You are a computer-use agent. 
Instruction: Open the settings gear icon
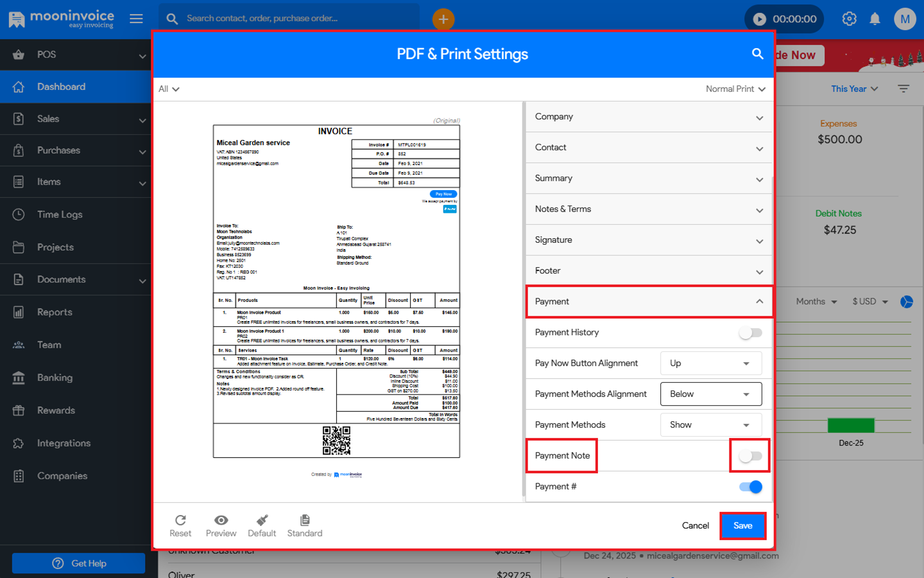click(x=849, y=19)
